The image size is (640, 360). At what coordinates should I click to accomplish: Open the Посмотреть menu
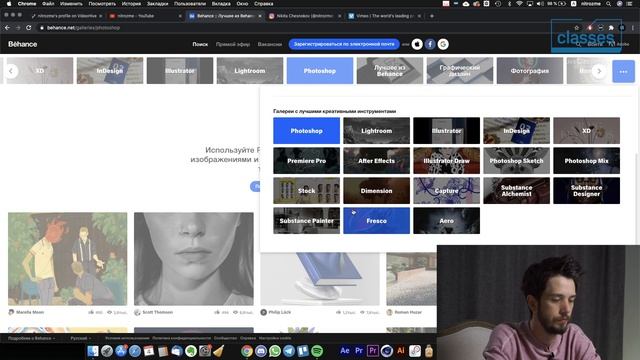102,4
